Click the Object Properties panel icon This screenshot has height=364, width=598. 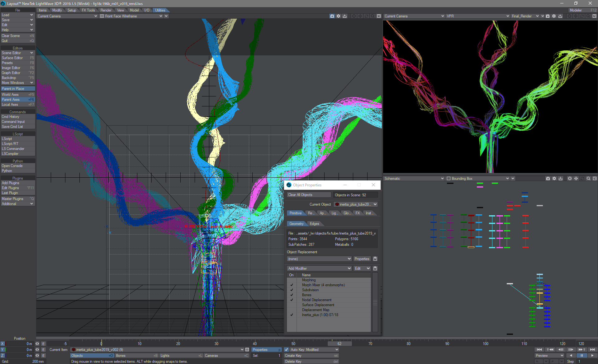pyautogui.click(x=290, y=185)
